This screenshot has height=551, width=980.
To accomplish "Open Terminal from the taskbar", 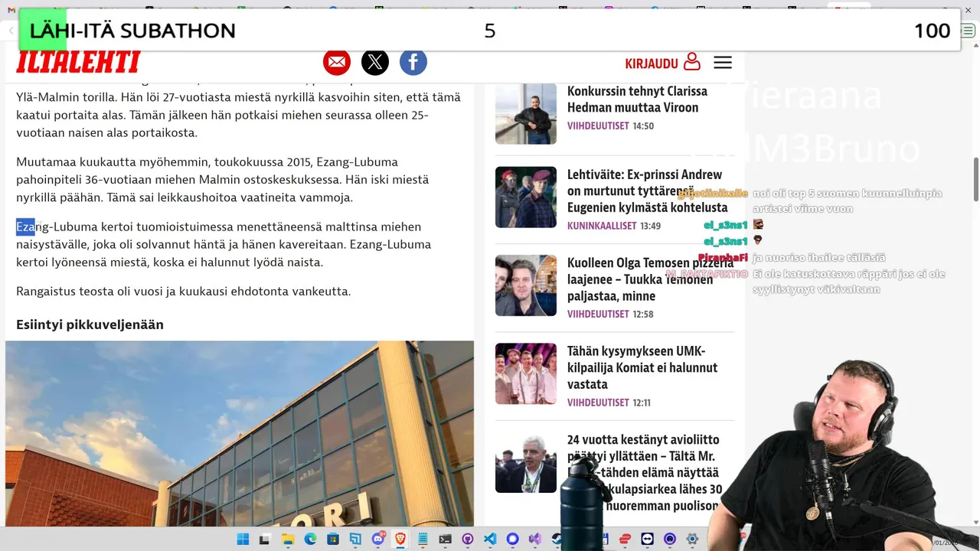I will point(445,540).
